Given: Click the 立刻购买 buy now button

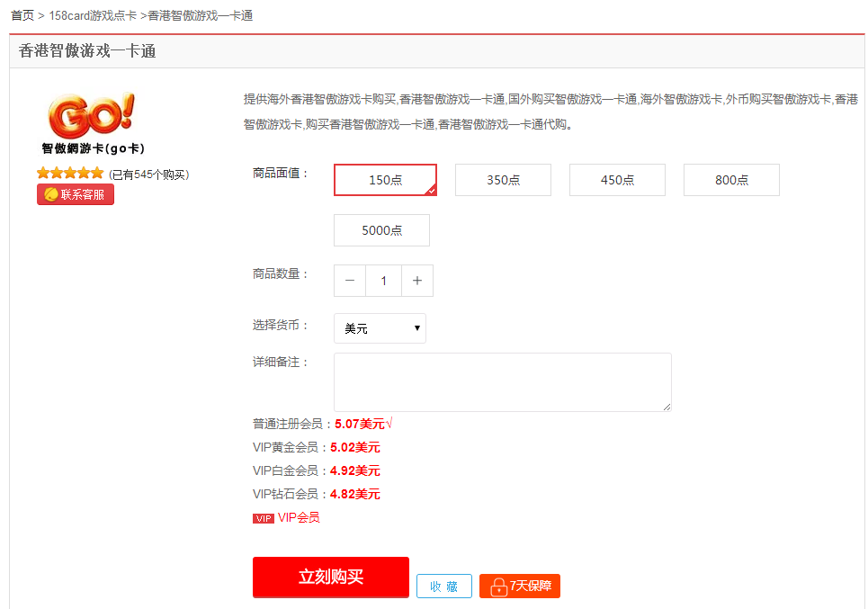Looking at the screenshot, I should pos(331,577).
